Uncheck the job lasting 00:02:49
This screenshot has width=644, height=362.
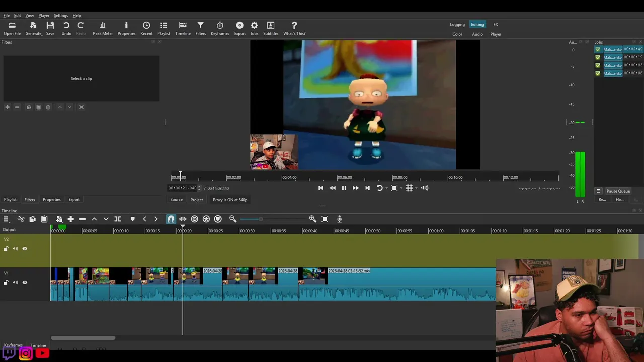click(x=598, y=49)
